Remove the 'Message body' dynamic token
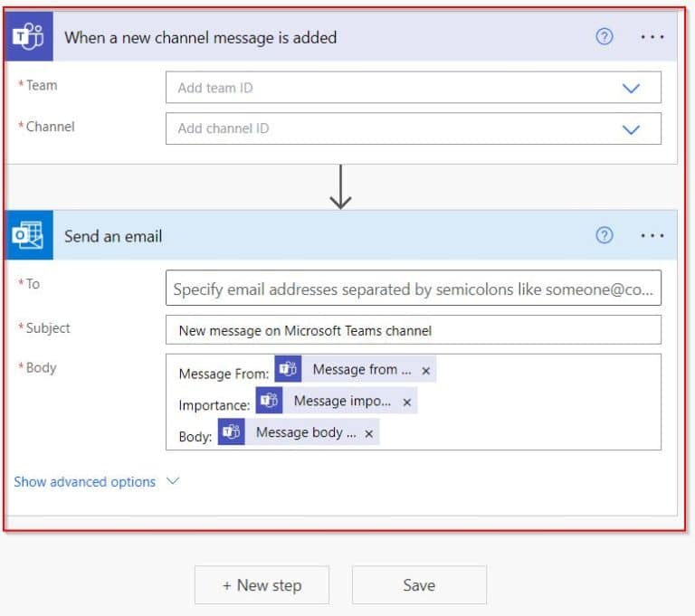Image resolution: width=695 pixels, height=616 pixels. pyautogui.click(x=369, y=434)
